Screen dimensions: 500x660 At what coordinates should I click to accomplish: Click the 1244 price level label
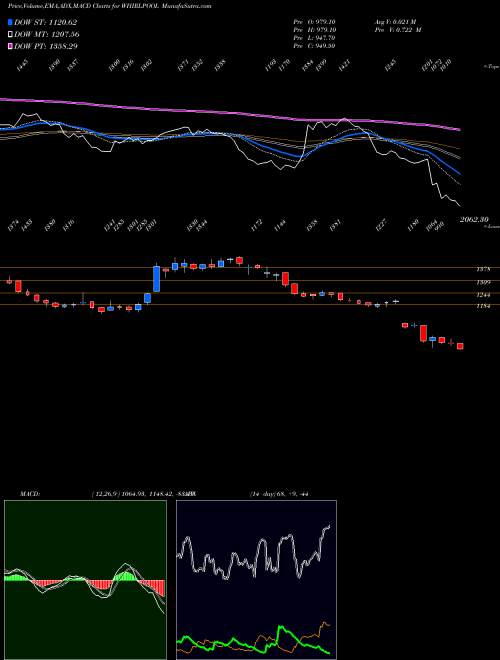point(483,295)
